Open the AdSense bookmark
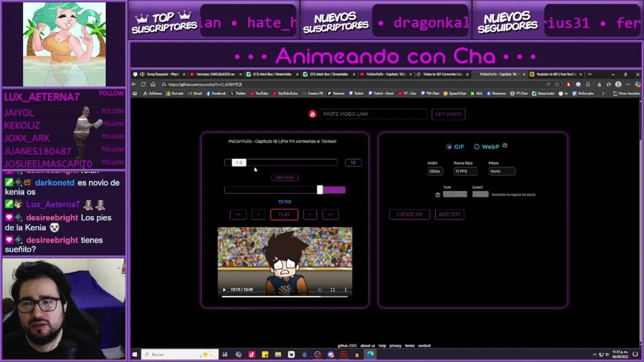Screen dimensions: 644x362 coord(152,94)
